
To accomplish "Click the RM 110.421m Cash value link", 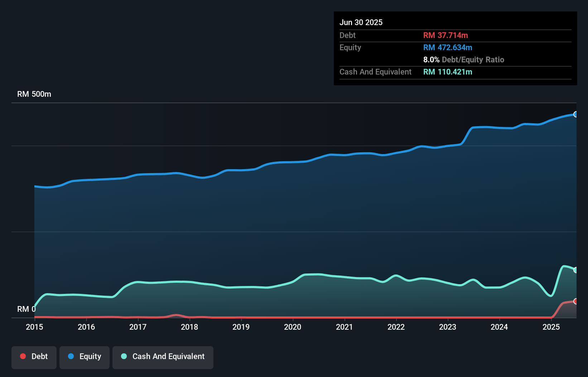I will click(x=448, y=72).
